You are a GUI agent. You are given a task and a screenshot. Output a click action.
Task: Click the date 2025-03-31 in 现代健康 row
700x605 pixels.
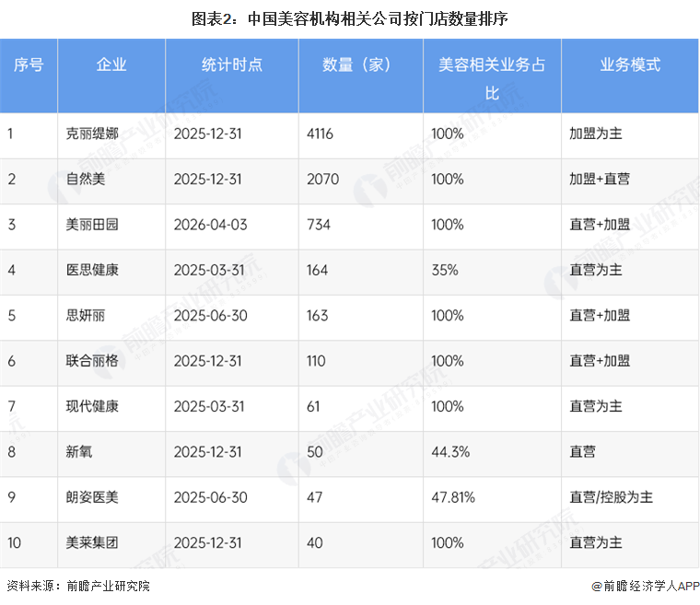pos(209,406)
